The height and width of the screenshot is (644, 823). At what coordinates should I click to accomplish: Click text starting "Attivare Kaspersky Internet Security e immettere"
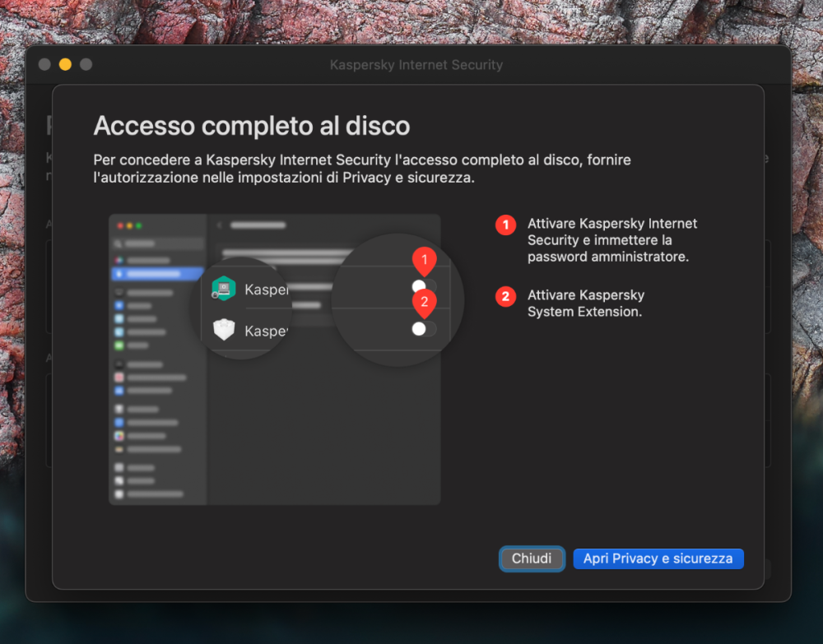(612, 240)
